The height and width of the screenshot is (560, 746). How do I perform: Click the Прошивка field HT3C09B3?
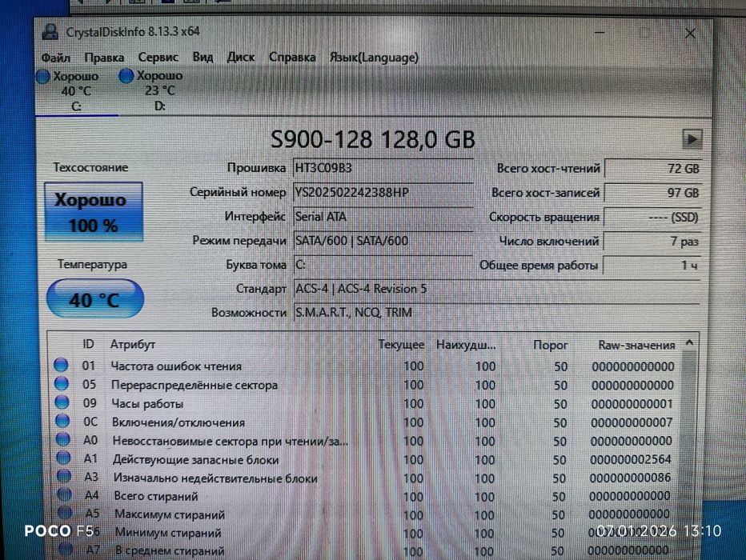(x=383, y=168)
